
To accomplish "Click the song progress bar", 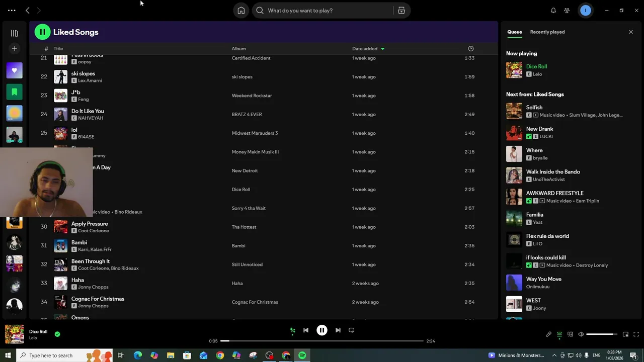I will click(322, 341).
